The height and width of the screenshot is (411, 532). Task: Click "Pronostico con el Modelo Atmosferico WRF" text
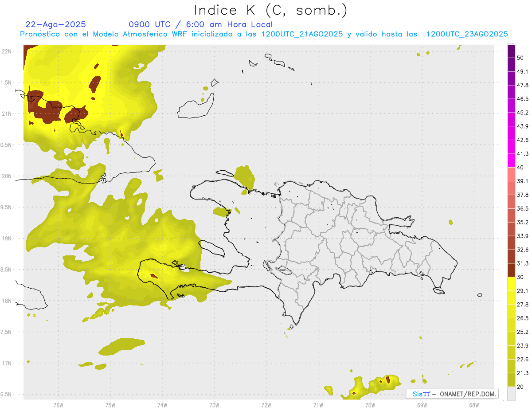tap(104, 34)
